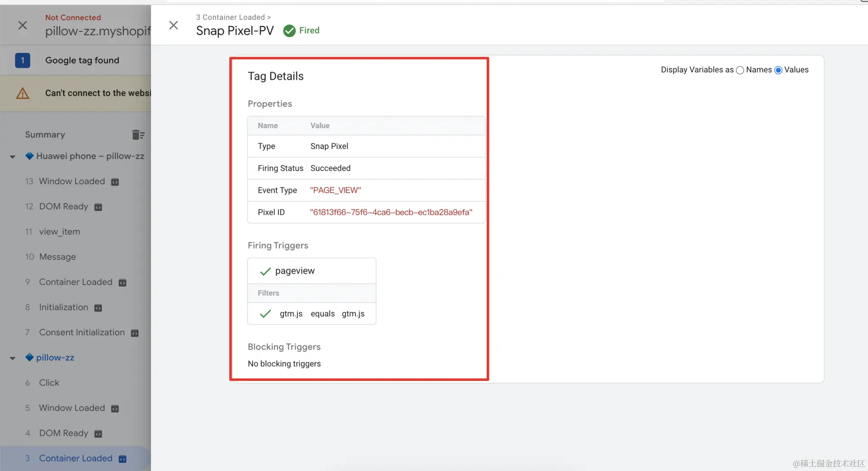The width and height of the screenshot is (868, 471).
Task: Select event 9 Container Loaded
Action: (x=75, y=282)
